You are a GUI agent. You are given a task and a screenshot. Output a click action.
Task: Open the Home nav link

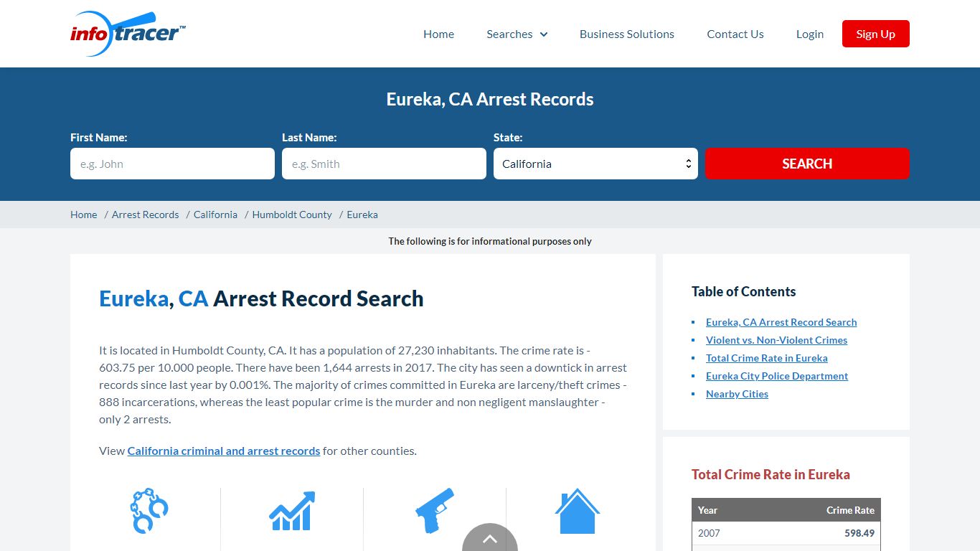coord(438,34)
